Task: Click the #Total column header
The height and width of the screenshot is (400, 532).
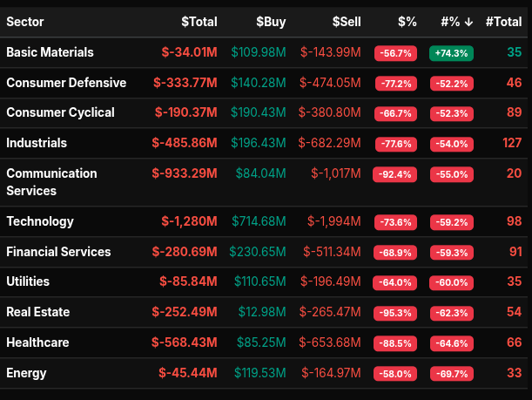Action: click(503, 22)
